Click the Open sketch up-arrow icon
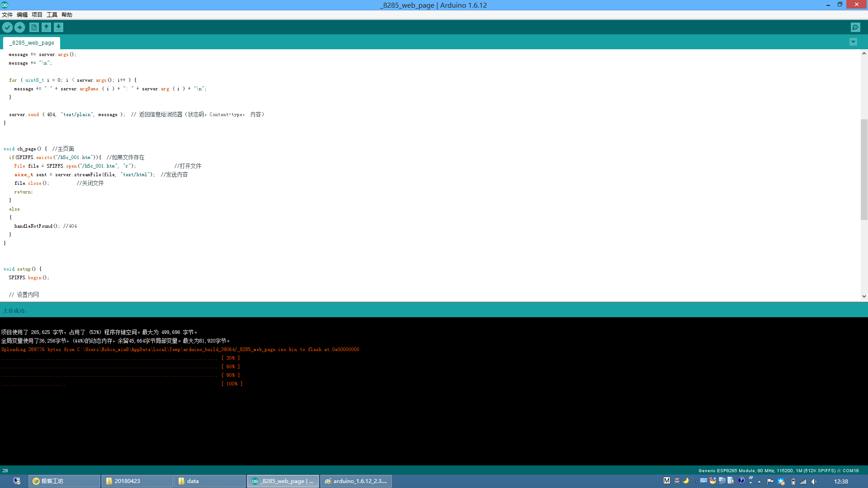868x488 pixels. [x=46, y=28]
